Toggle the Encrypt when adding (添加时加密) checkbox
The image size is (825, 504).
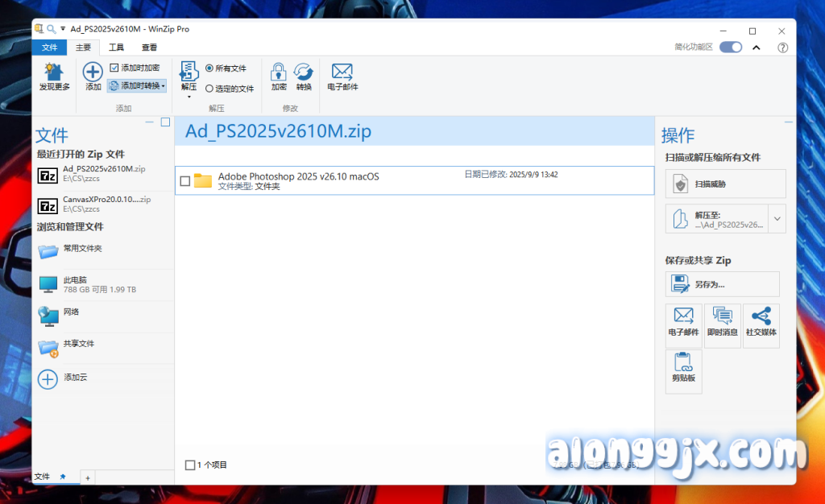pyautogui.click(x=114, y=68)
